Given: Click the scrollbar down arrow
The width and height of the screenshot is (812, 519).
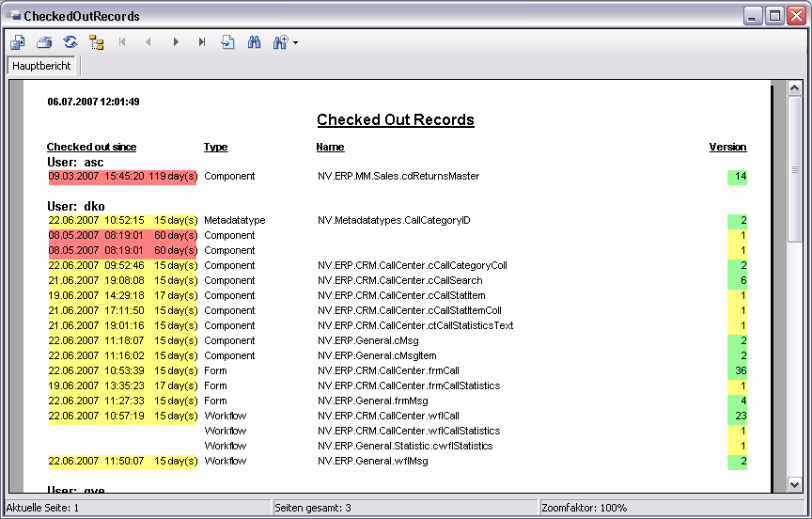Looking at the screenshot, I should 795,485.
